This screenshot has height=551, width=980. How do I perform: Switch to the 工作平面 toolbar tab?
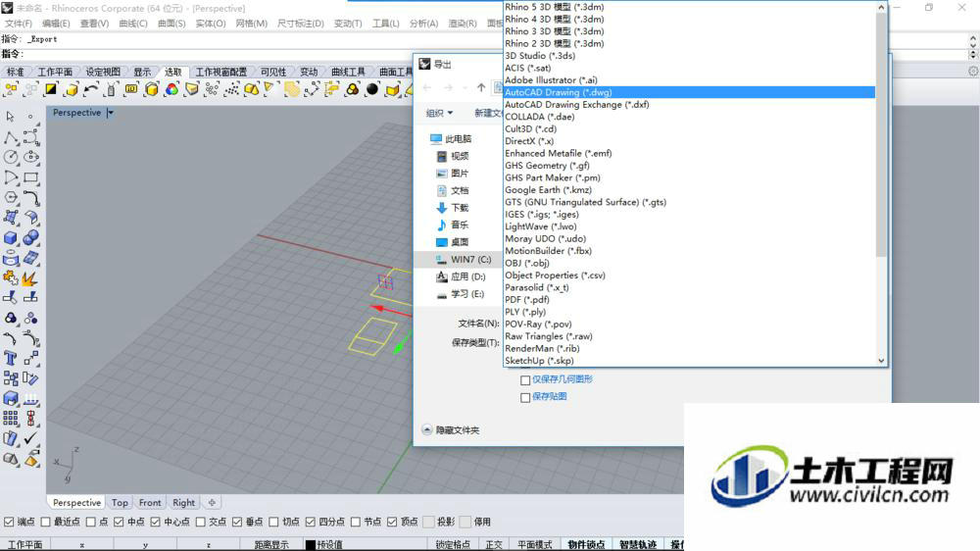pyautogui.click(x=55, y=72)
